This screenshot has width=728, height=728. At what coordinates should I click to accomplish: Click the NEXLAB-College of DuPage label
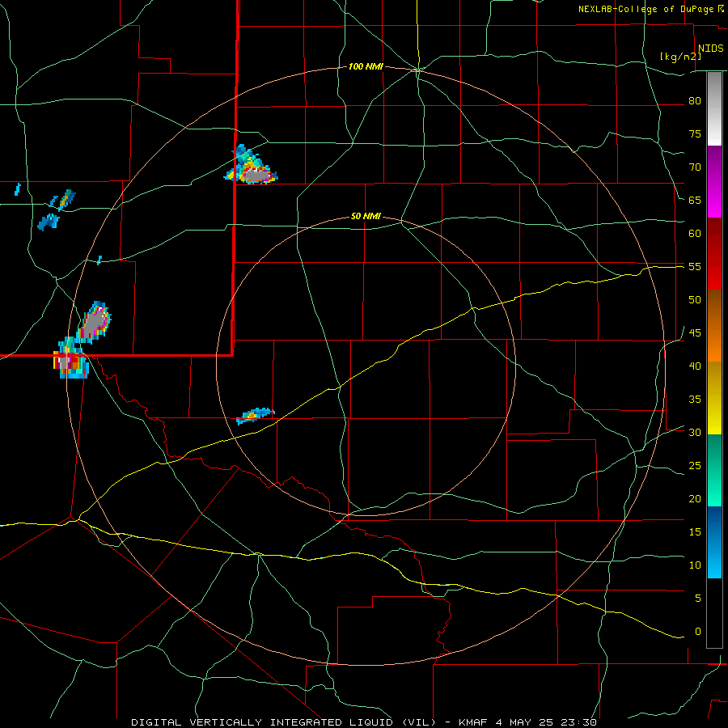click(645, 9)
